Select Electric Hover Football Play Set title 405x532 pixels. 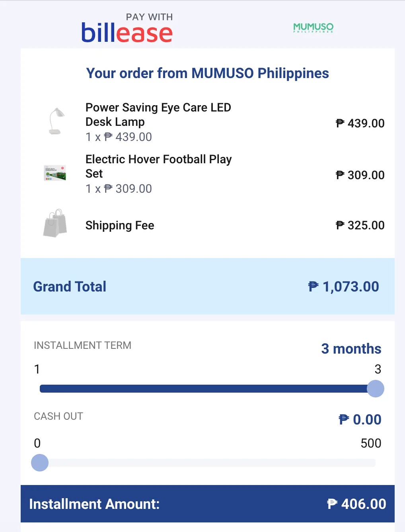[158, 166]
